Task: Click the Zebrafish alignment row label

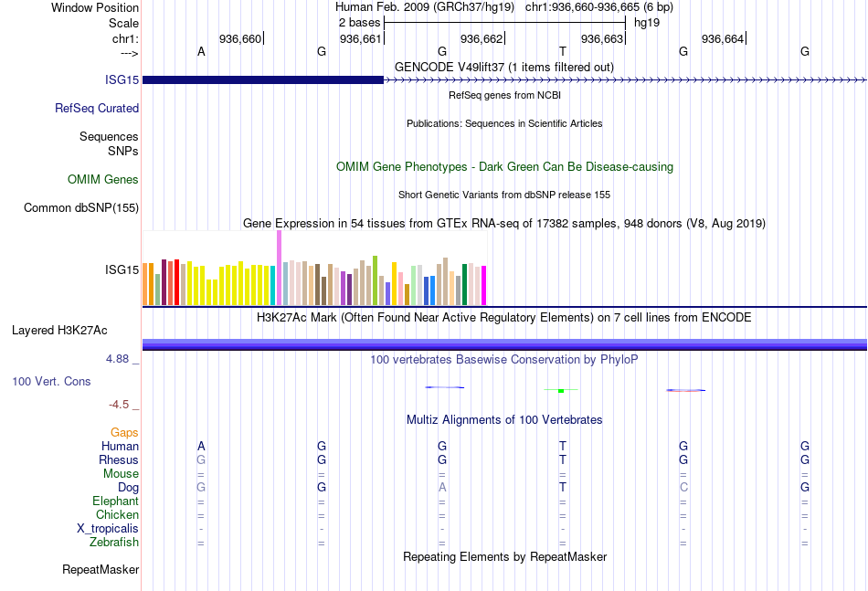Action: coord(114,543)
